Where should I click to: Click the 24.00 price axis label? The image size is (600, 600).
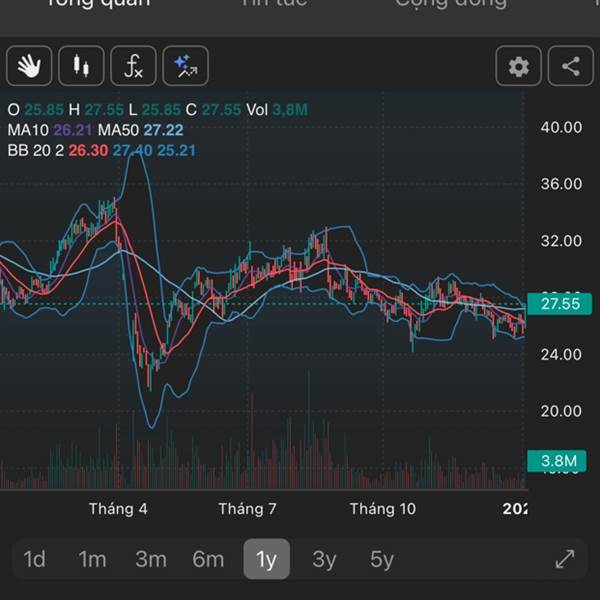[x=561, y=354]
